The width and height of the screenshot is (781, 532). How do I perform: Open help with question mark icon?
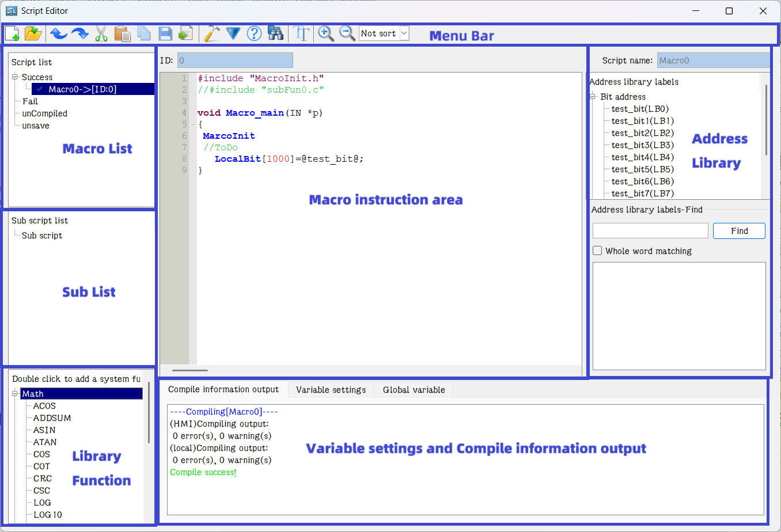(x=254, y=33)
